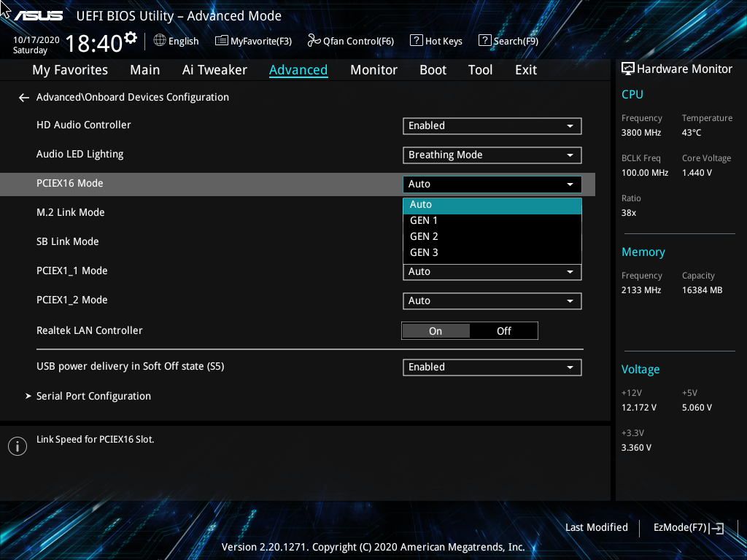Click the Link Speed for PCIEX16 Slot help text

[96, 440]
